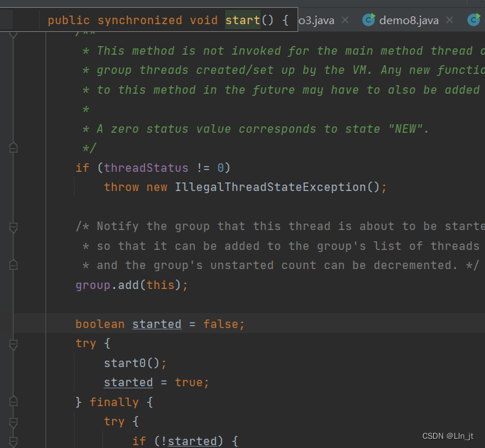
Task: Click the comment 'A zero status value corresponds'
Action: (207, 129)
